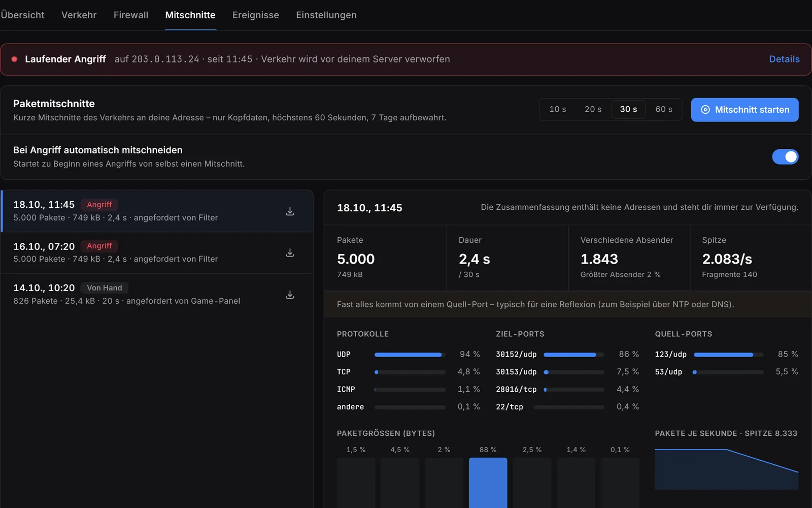Click the Dauer 2,4 s value
Image resolution: width=812 pixels, height=508 pixels.
click(474, 259)
